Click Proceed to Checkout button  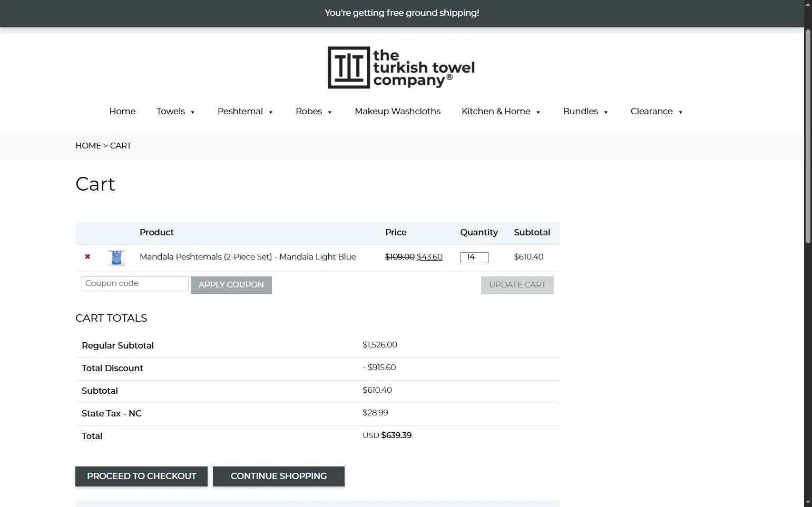141,476
